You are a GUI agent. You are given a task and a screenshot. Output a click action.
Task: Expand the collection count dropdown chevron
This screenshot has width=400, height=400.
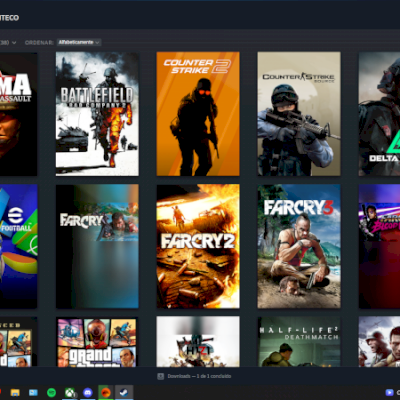tap(14, 43)
